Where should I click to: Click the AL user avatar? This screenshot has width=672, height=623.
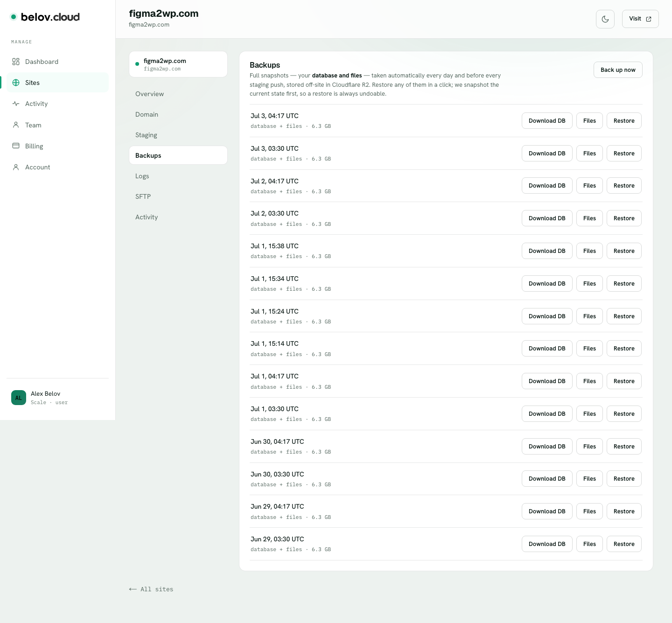(x=19, y=398)
